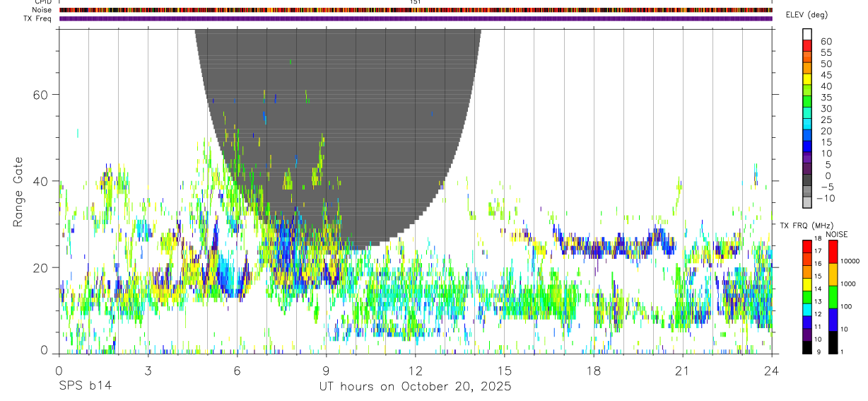The height and width of the screenshot is (401, 868).
Task: Click the '1000' label on the NOISE colorbar
Action: point(849,284)
